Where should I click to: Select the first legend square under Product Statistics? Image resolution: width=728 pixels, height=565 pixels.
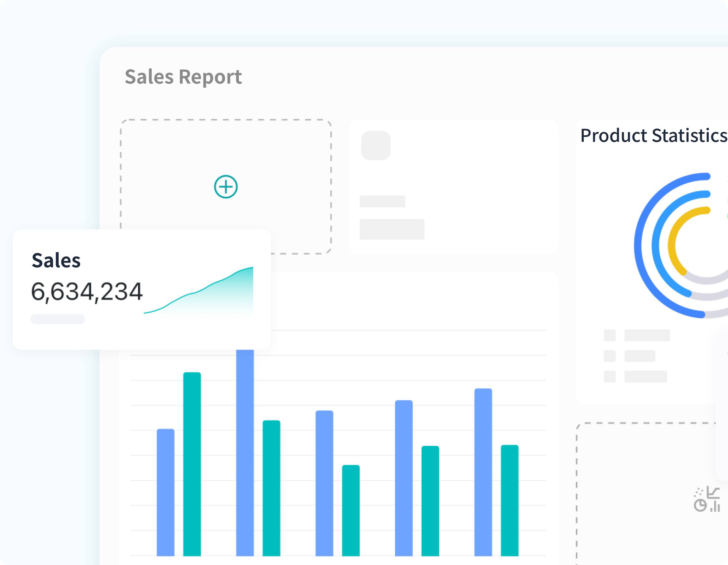[x=610, y=335]
